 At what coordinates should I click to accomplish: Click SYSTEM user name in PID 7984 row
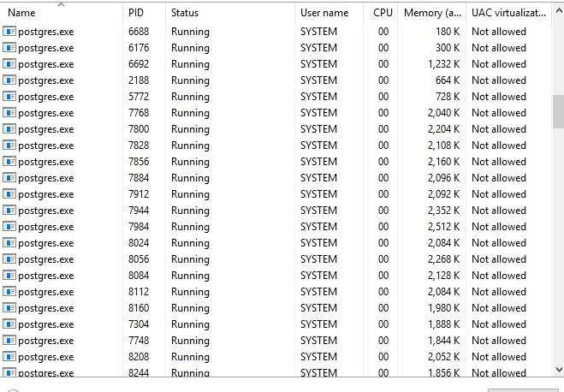[318, 227]
